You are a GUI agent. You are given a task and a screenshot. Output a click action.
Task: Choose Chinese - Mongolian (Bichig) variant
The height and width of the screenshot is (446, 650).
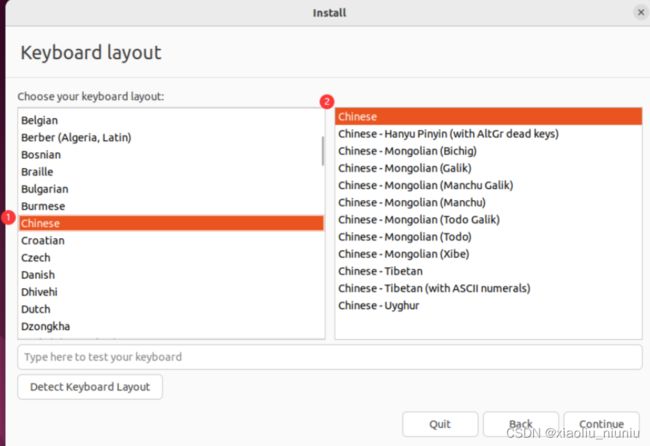488,151
